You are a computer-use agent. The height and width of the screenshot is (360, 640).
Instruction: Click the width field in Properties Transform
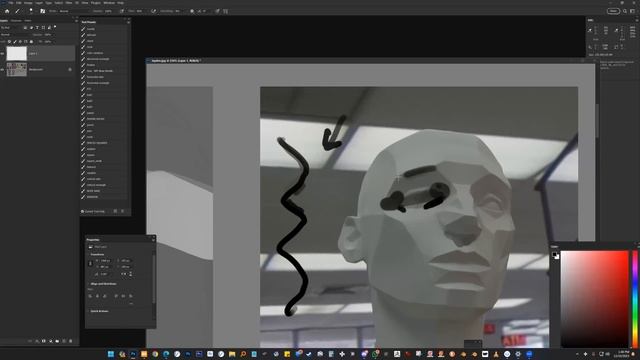pyautogui.click(x=105, y=260)
